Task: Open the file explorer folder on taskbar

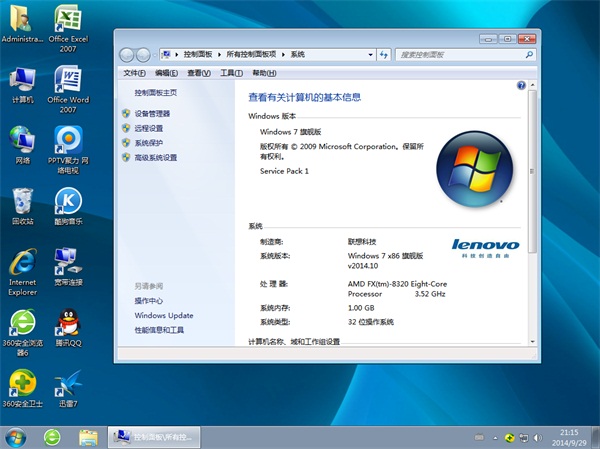Action: pyautogui.click(x=89, y=437)
